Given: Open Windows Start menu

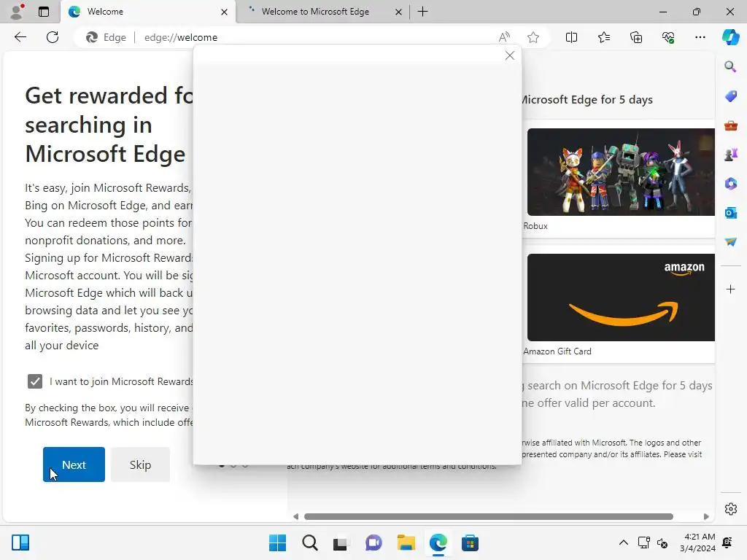Looking at the screenshot, I should pyautogui.click(x=277, y=542).
